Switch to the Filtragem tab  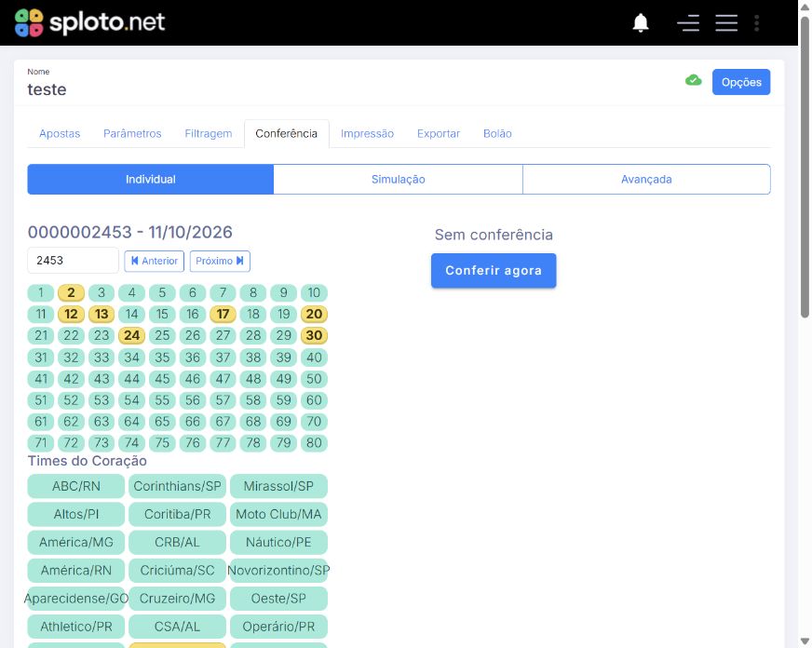[209, 133]
